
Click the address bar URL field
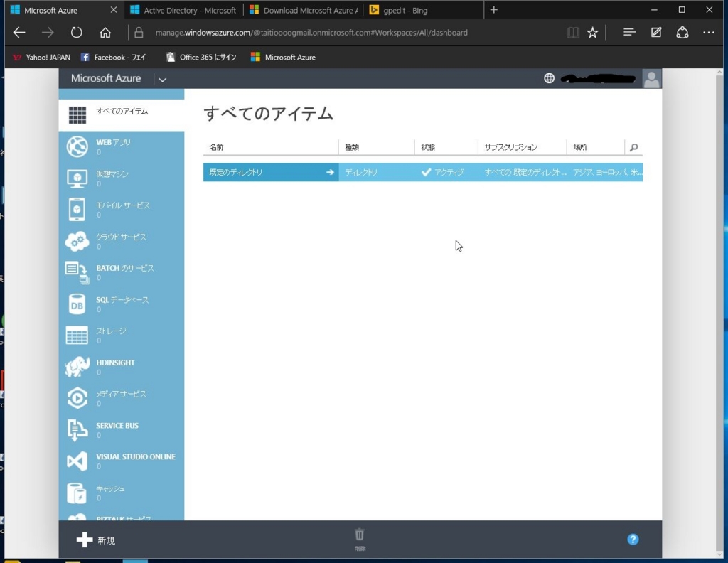pyautogui.click(x=311, y=33)
